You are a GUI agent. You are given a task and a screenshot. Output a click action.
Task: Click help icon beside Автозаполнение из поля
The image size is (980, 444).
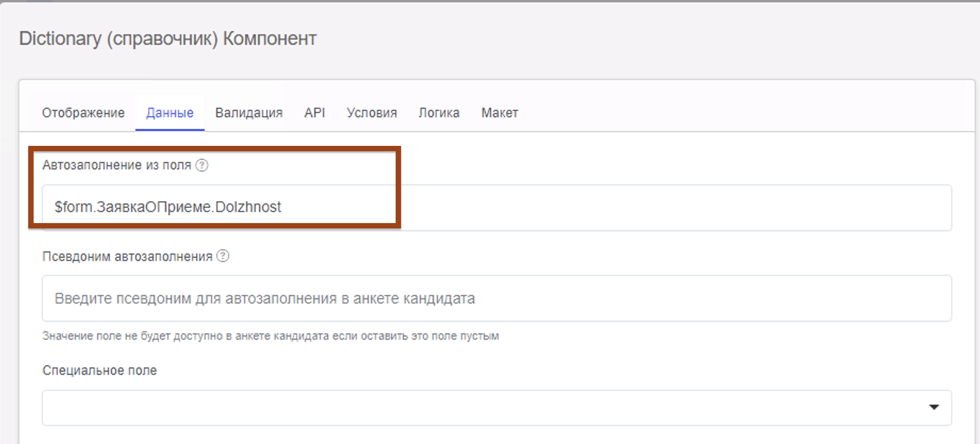(x=202, y=165)
